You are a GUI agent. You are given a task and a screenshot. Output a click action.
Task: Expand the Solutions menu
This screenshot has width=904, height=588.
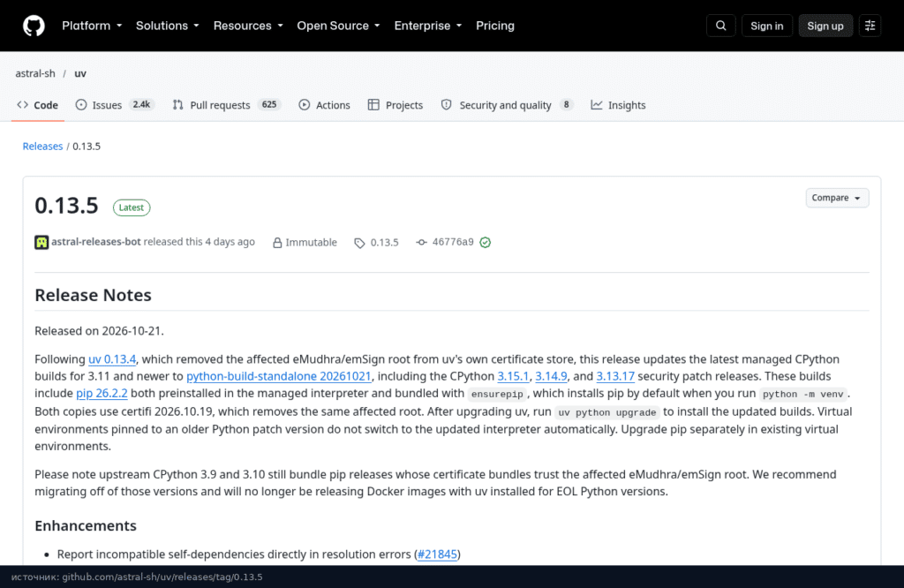click(168, 26)
